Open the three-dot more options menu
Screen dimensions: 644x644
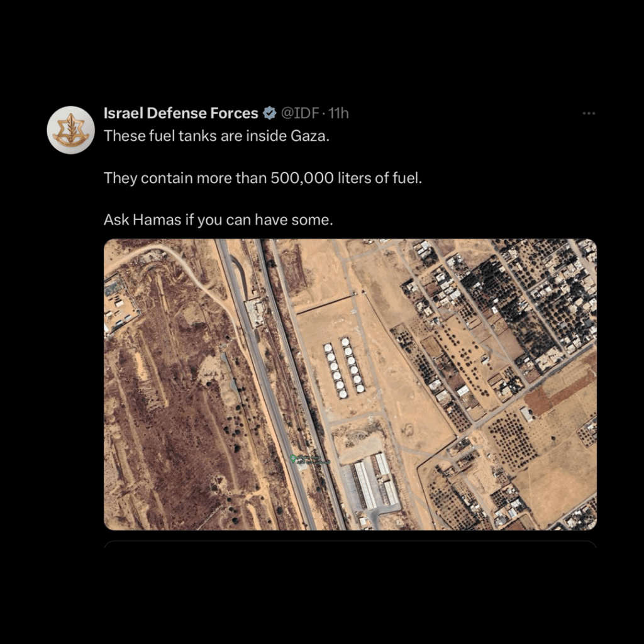(589, 113)
